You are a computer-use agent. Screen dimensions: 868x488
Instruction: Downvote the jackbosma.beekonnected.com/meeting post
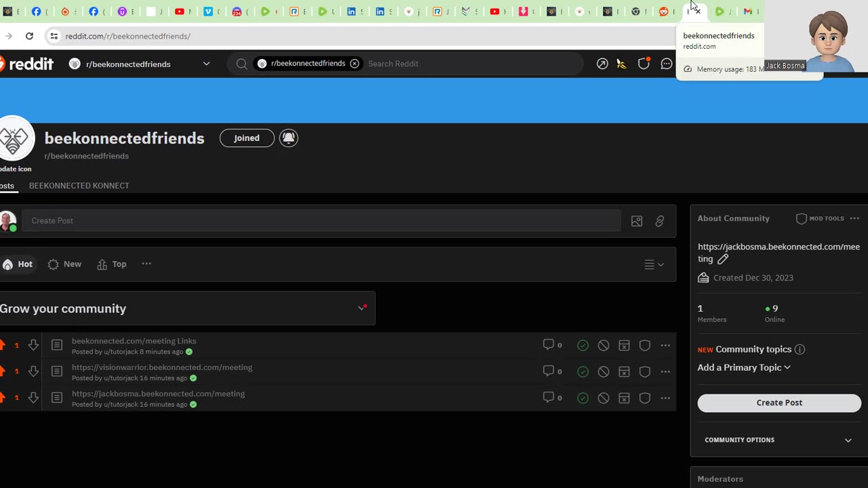pyautogui.click(x=33, y=398)
